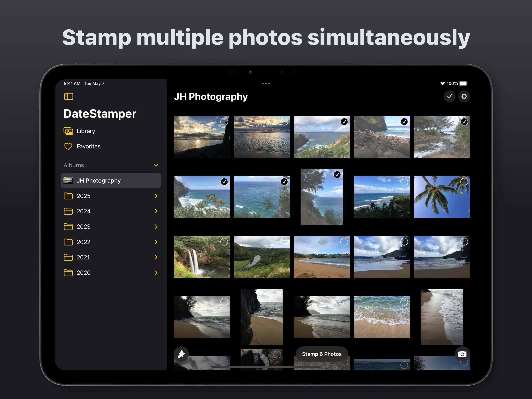The height and width of the screenshot is (399, 532).
Task: Tap the three-dot multitasking menu at top
Action: 266,84
